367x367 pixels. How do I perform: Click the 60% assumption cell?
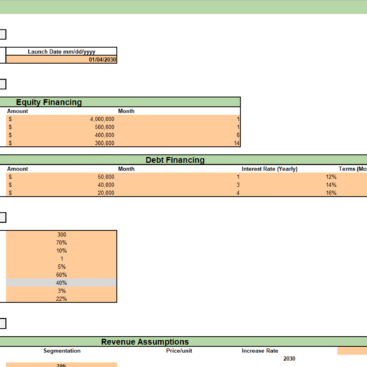[61, 275]
